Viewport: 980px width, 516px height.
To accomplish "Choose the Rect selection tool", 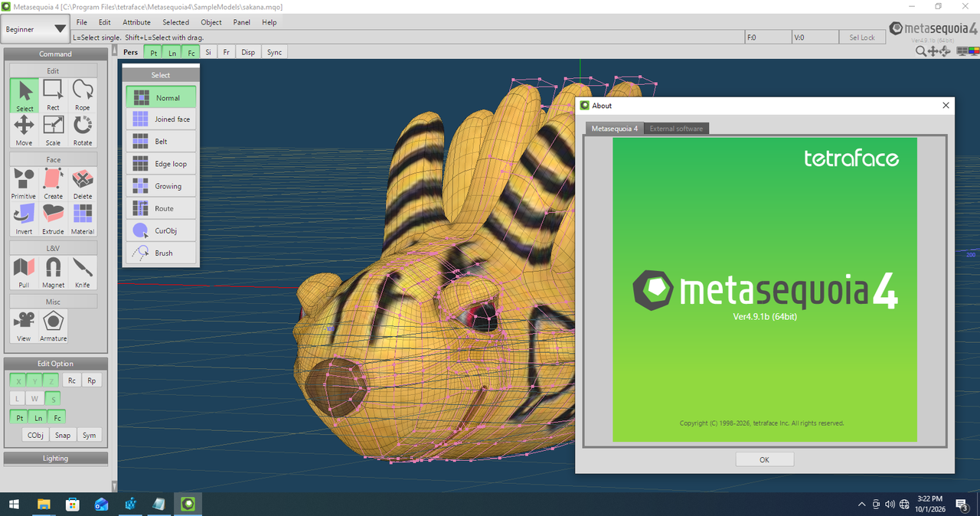I will [x=54, y=96].
